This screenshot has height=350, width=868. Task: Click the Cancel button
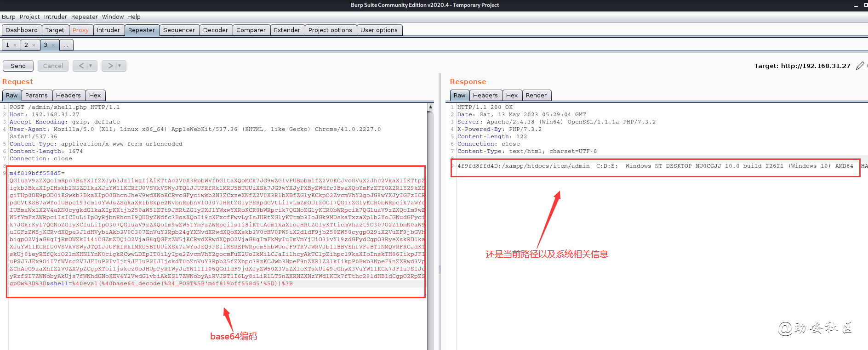[x=53, y=66]
